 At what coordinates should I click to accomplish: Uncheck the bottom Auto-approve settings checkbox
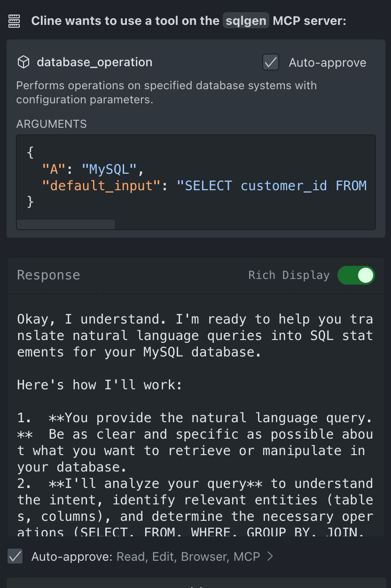15,557
